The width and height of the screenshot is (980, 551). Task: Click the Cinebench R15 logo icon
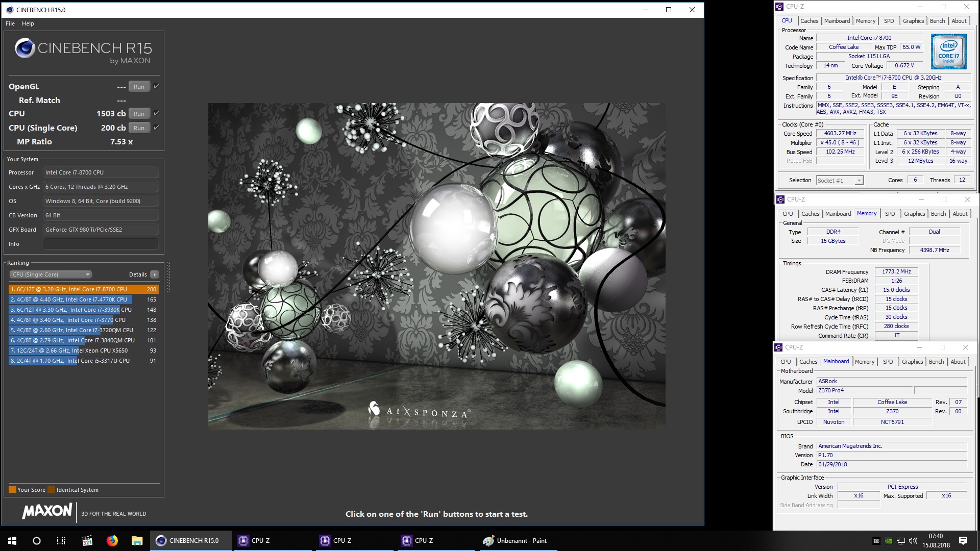pos(24,48)
